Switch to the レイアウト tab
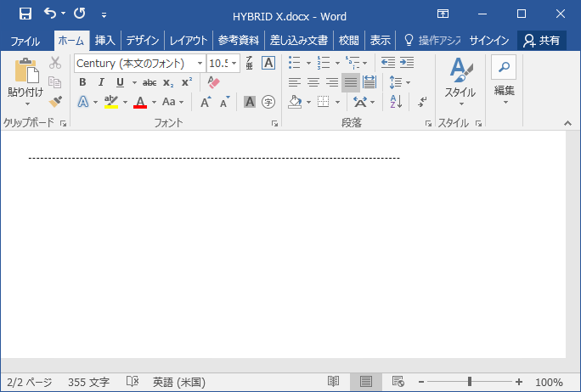The image size is (581, 392). (x=189, y=41)
